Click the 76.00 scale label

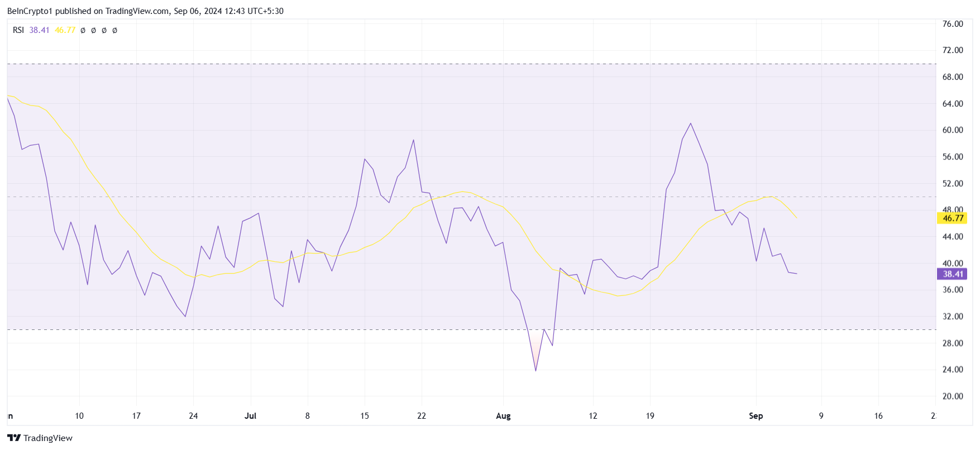[x=953, y=23]
